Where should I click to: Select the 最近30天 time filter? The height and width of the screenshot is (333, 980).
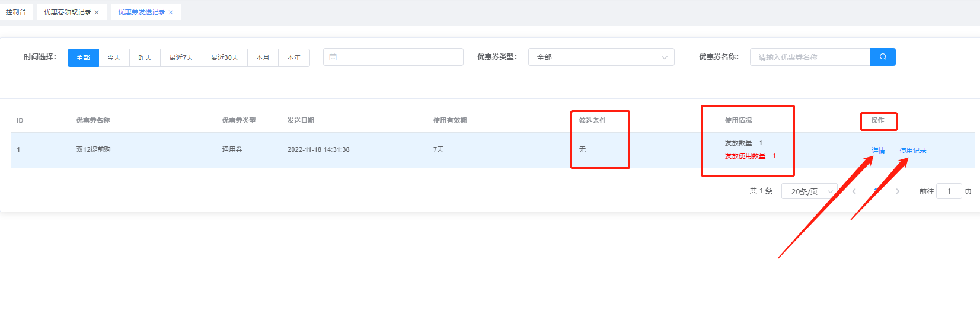tap(225, 57)
